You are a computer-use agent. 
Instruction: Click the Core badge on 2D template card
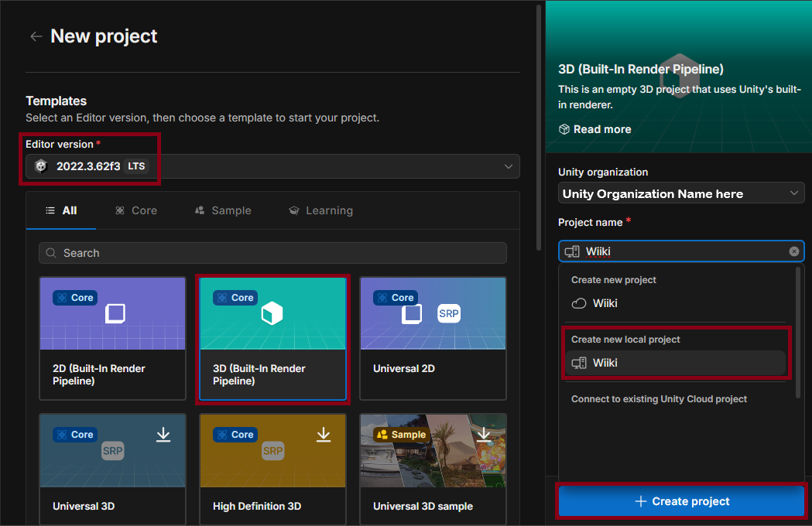pos(74,297)
